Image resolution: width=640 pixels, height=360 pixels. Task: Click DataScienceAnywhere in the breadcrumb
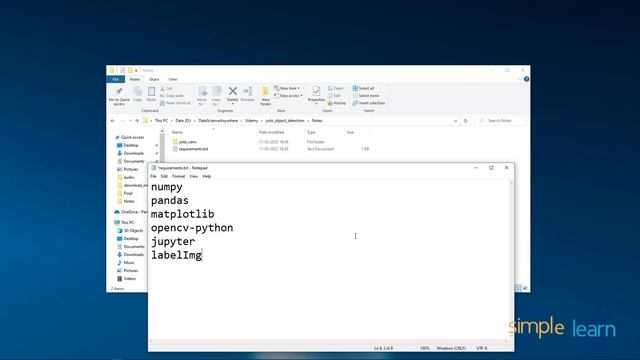pyautogui.click(x=218, y=121)
